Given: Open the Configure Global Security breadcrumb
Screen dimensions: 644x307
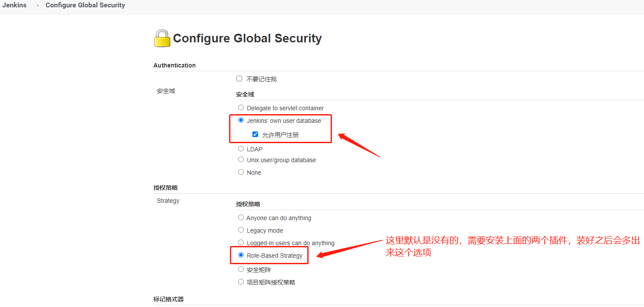Looking at the screenshot, I should [85, 5].
